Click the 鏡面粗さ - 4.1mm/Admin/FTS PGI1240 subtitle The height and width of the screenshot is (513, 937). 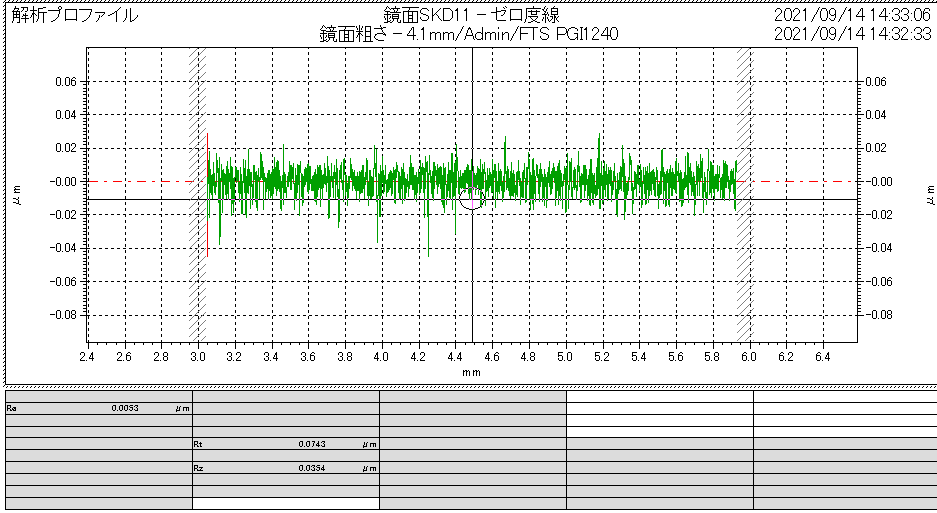[x=468, y=34]
